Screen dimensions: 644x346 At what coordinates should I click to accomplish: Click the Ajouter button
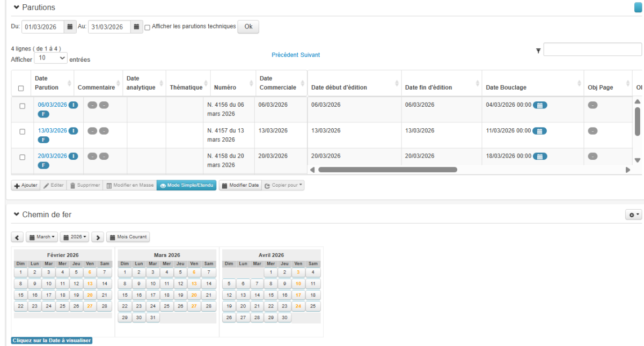(26, 185)
